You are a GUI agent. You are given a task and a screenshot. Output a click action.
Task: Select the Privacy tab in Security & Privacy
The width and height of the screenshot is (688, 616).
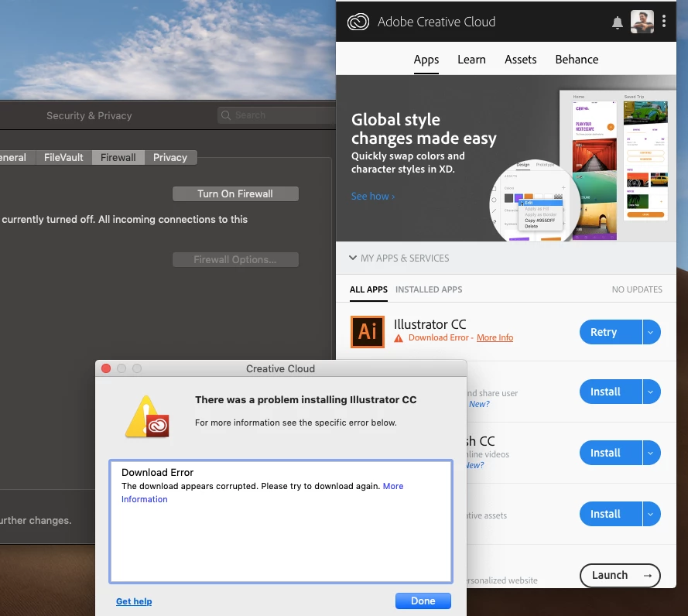click(x=170, y=158)
